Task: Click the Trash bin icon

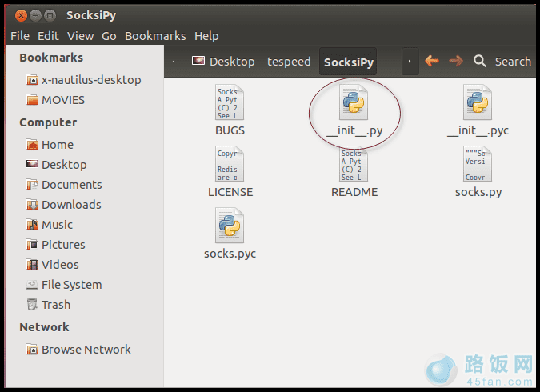Action: [32, 304]
